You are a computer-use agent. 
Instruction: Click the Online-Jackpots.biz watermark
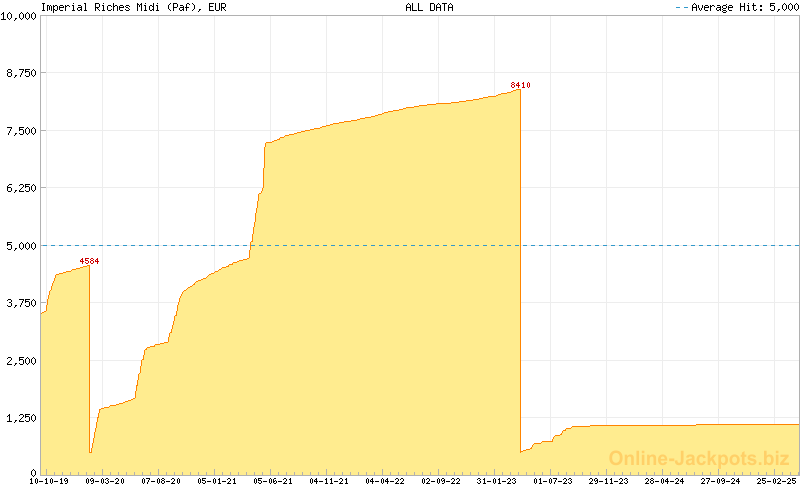693,459
